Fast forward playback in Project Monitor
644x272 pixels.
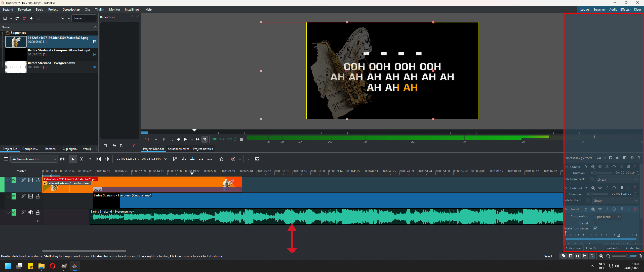coord(198,139)
